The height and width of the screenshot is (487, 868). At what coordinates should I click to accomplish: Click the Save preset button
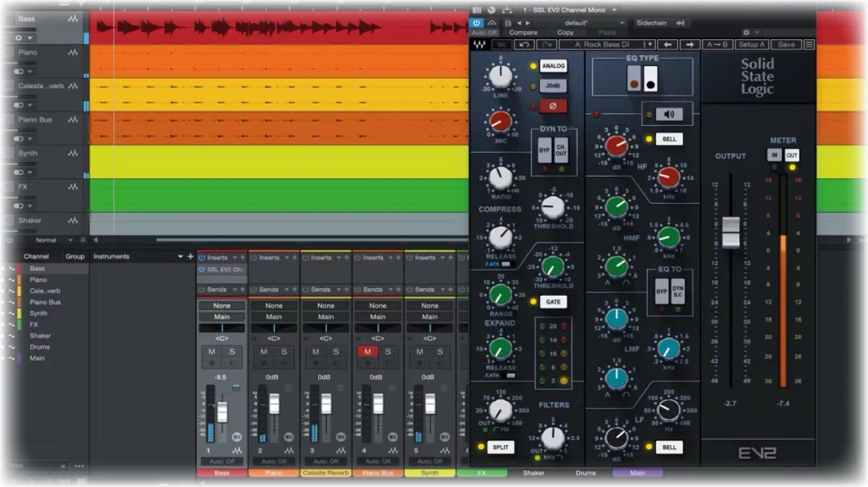point(786,45)
